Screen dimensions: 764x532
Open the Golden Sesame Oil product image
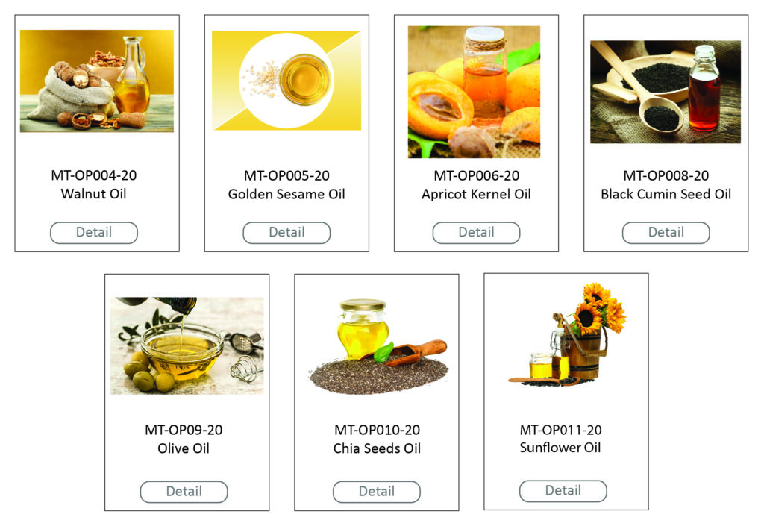(286, 81)
